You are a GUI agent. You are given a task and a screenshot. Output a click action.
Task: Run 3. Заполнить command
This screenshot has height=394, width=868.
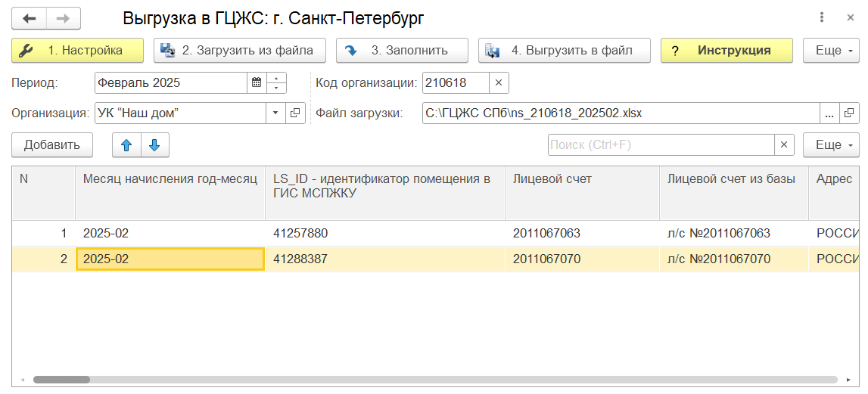click(401, 51)
